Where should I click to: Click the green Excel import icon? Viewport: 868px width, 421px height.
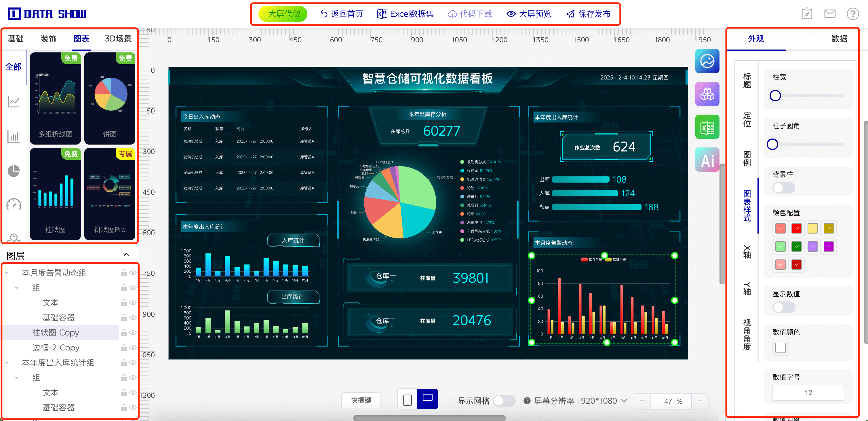[x=707, y=127]
